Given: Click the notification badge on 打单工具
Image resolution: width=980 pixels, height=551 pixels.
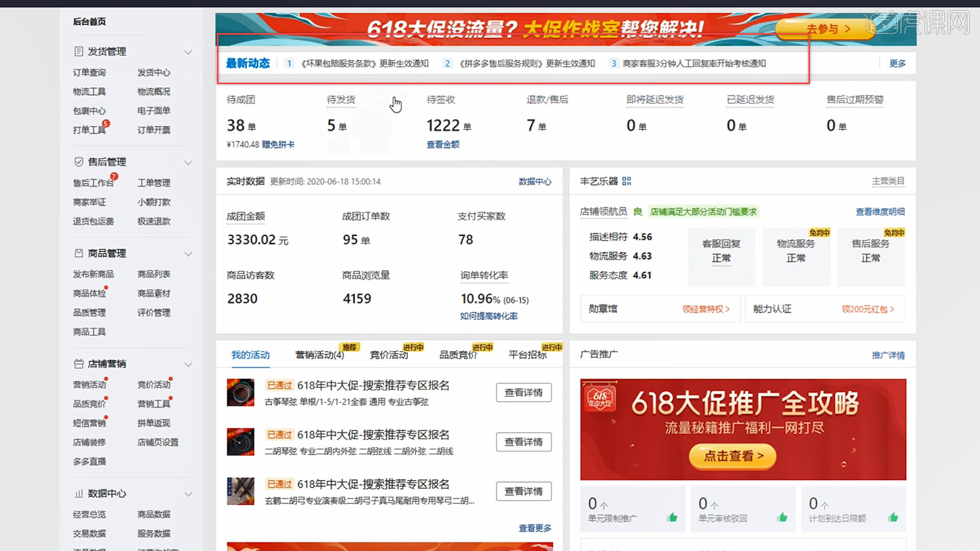Looking at the screenshot, I should 105,123.
